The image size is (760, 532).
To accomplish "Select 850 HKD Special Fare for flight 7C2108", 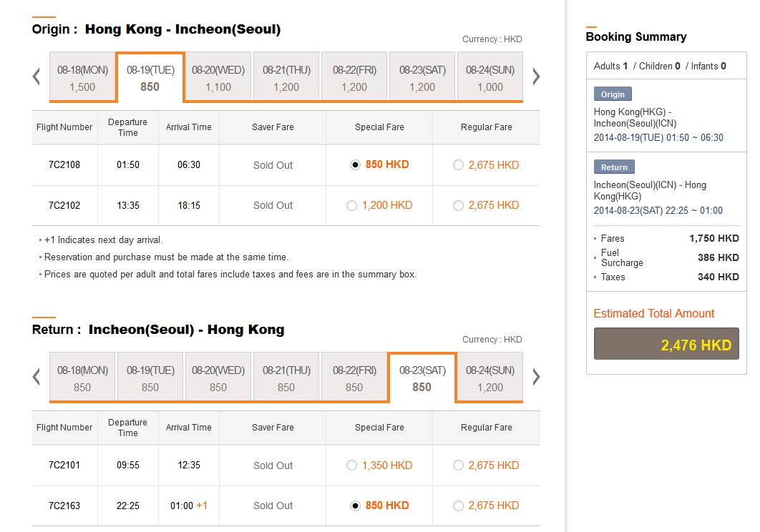I will 355,165.
